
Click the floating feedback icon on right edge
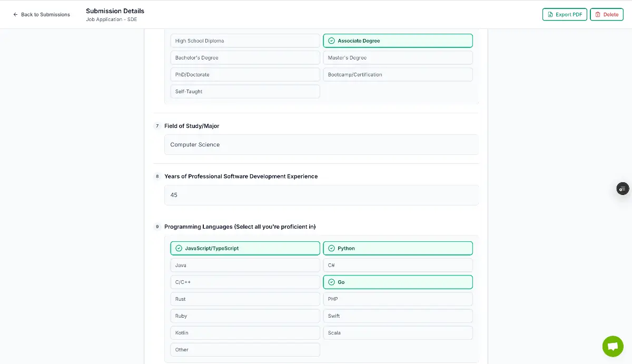(623, 189)
